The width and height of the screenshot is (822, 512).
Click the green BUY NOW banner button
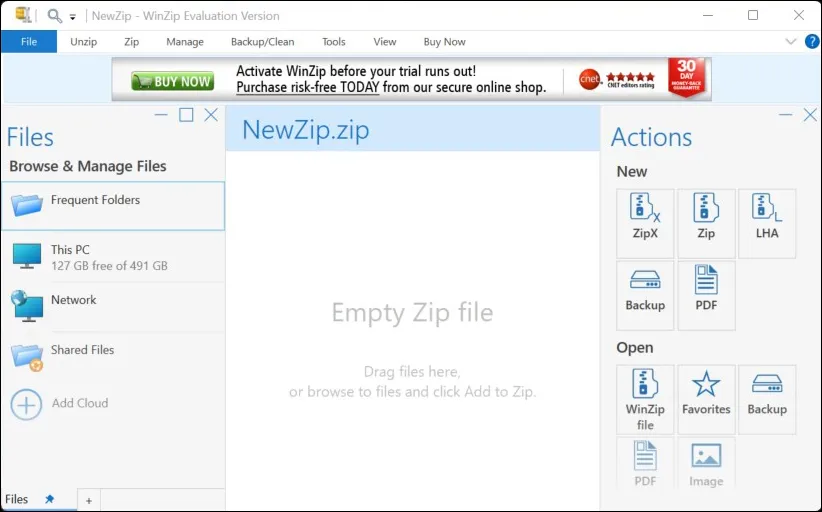tap(172, 81)
